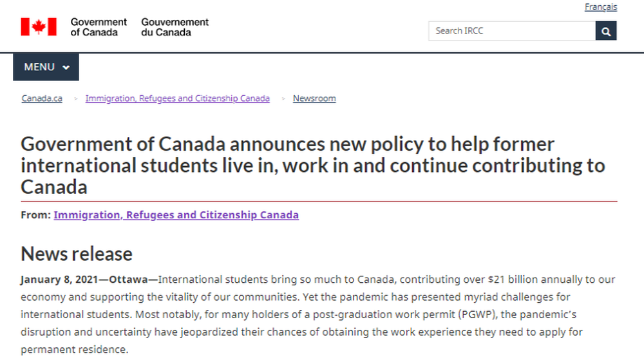Click the Gouvernement du Canada wordmark text
Viewport: 644px width, 362px height.
[x=175, y=27]
